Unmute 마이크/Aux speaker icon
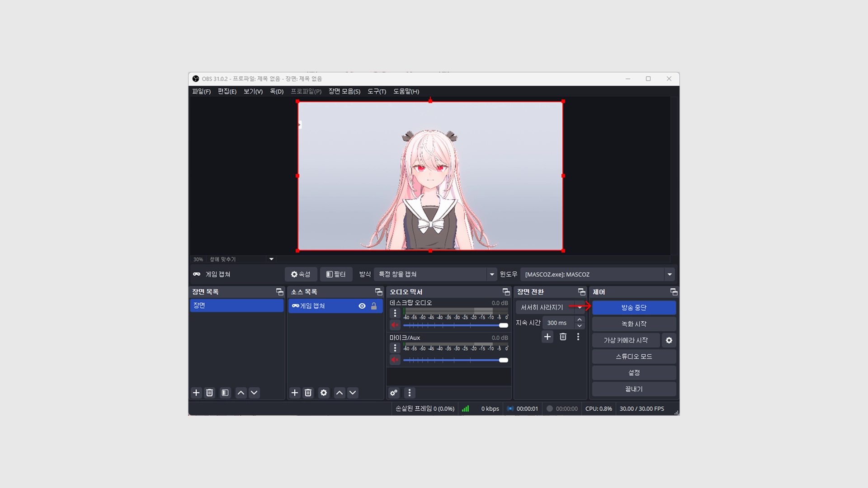The height and width of the screenshot is (488, 868). coord(395,360)
